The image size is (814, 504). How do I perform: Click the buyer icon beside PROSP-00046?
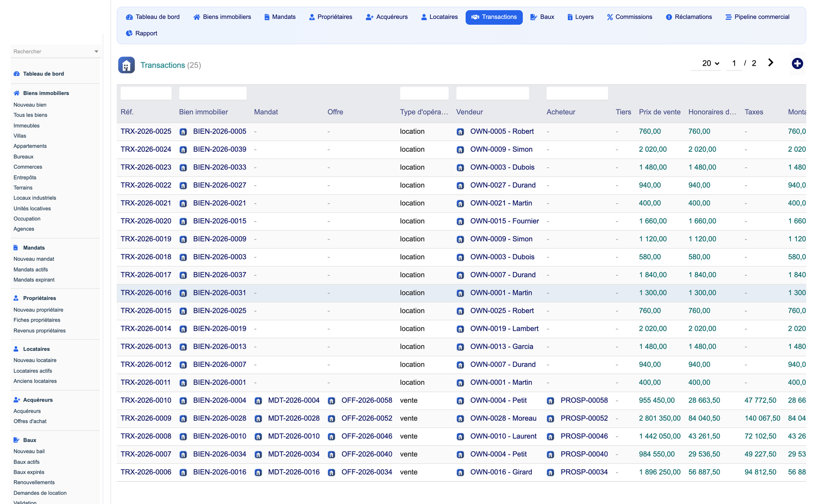pyautogui.click(x=550, y=437)
